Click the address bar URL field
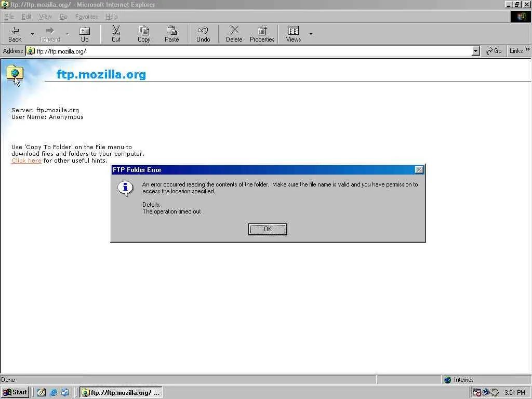This screenshot has width=532, height=399. 253,51
